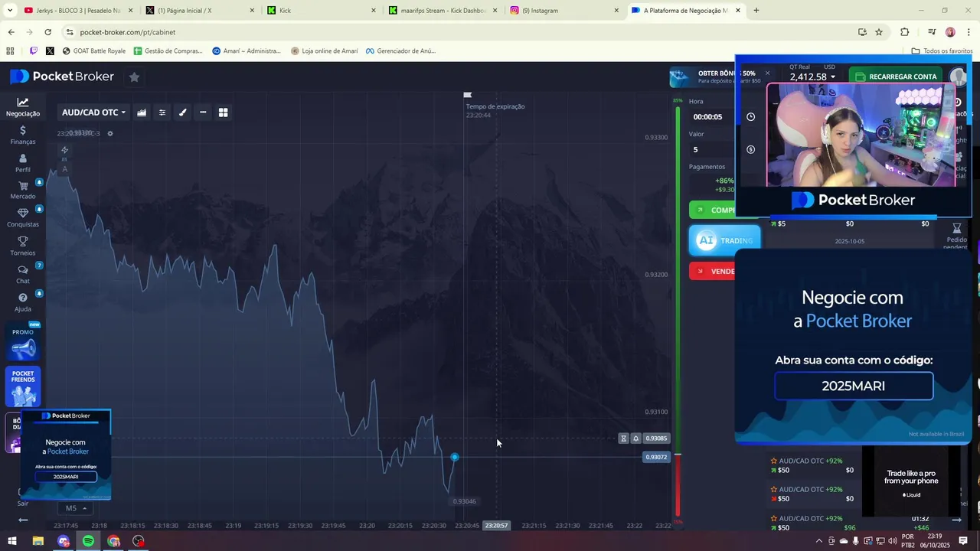980x551 pixels.
Task: Open Todos os favoritos folder
Action: (942, 51)
